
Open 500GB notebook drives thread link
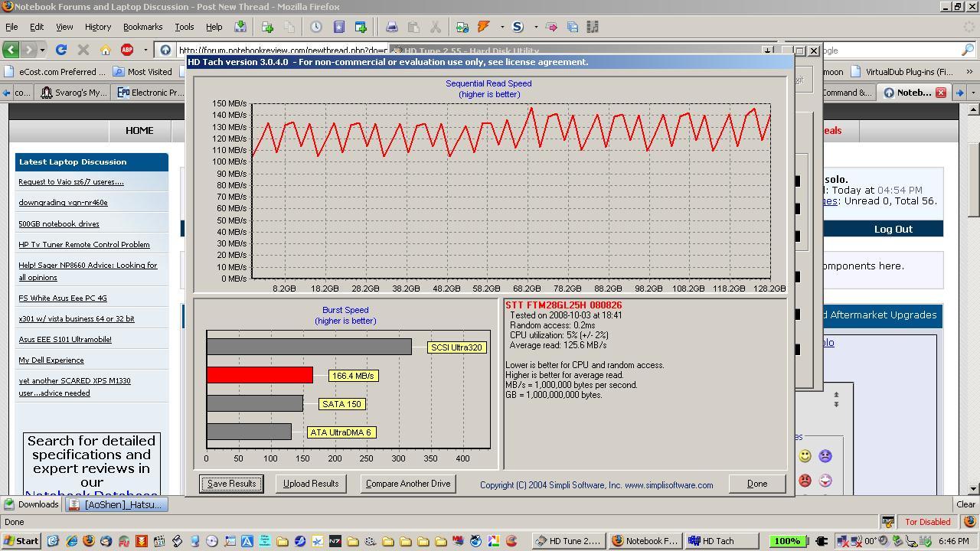[59, 223]
